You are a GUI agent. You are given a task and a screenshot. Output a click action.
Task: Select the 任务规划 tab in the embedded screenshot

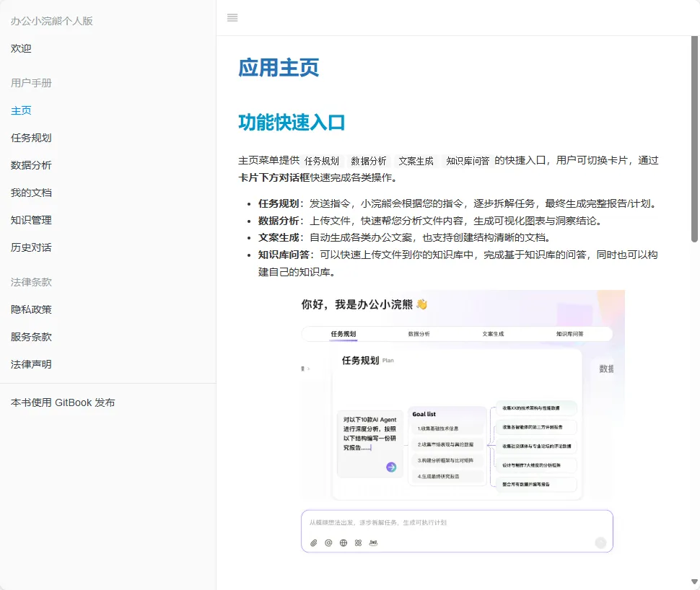[344, 334]
